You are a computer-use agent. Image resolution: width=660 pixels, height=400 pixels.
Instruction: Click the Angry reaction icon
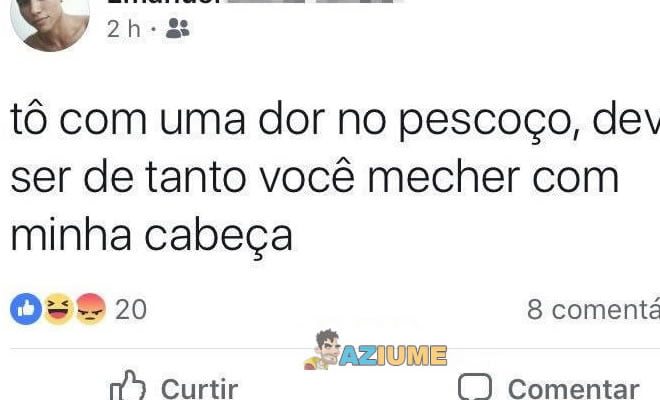[x=90, y=309]
